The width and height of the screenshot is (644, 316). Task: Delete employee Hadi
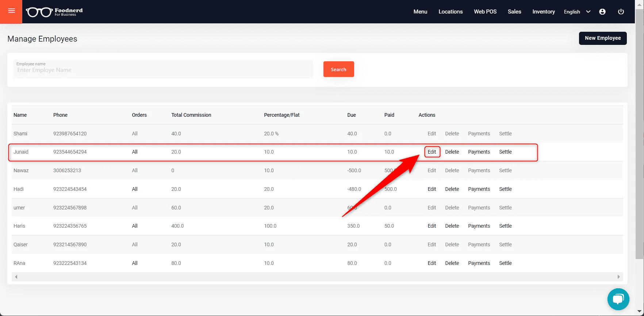pos(452,189)
